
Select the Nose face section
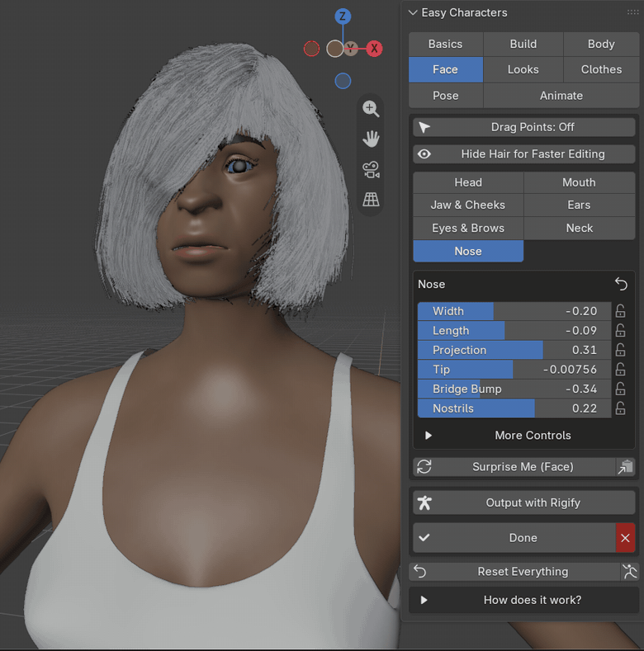pos(468,251)
